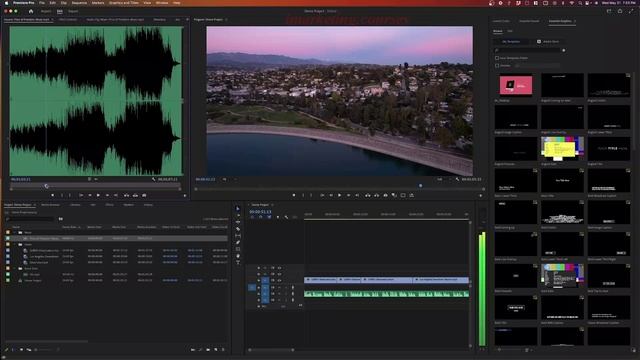Image resolution: width=640 pixels, height=360 pixels.
Task: Select the Ripple Edit tool
Action: tap(238, 222)
